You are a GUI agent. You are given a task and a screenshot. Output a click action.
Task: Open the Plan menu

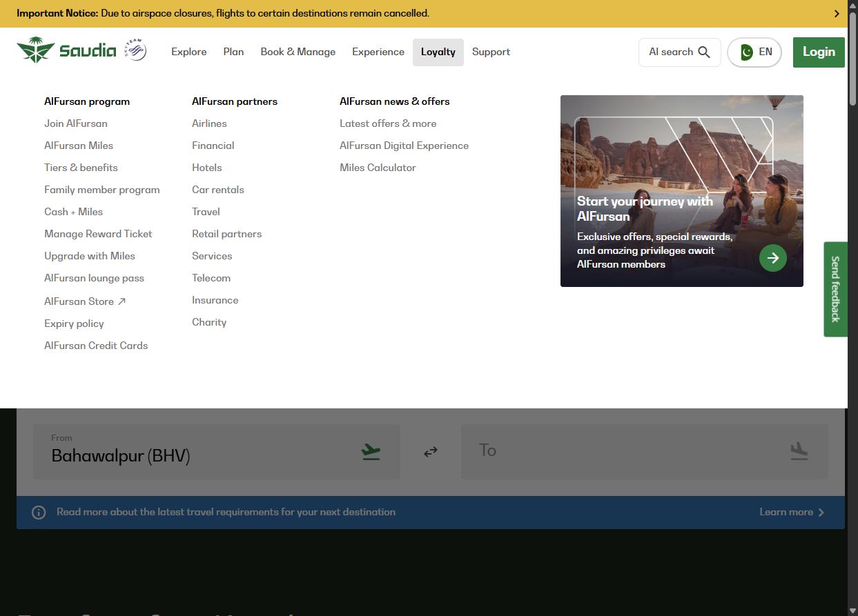point(233,52)
